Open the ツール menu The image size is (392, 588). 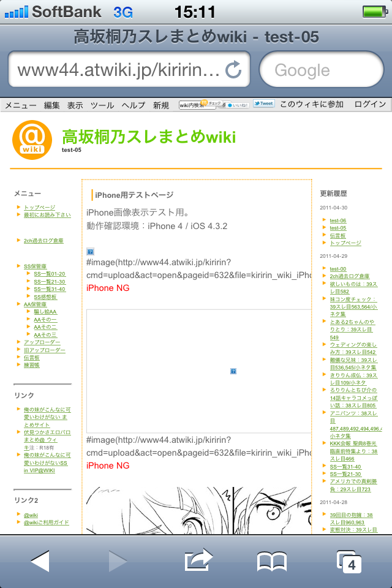[102, 105]
